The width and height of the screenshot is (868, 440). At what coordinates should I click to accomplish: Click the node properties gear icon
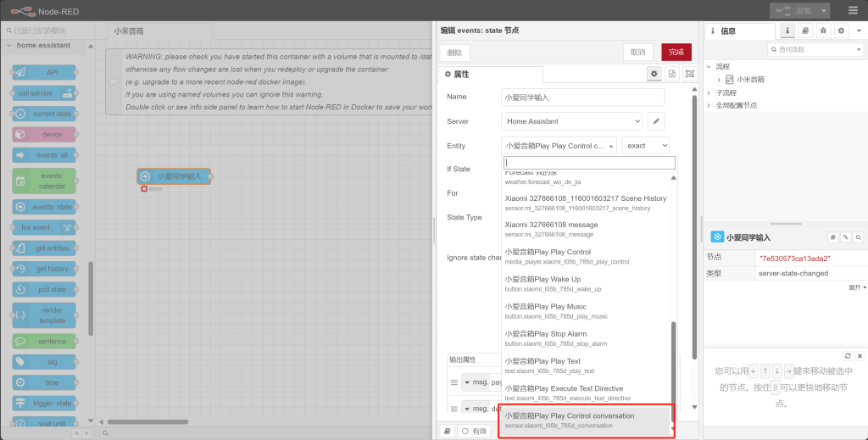coord(654,74)
